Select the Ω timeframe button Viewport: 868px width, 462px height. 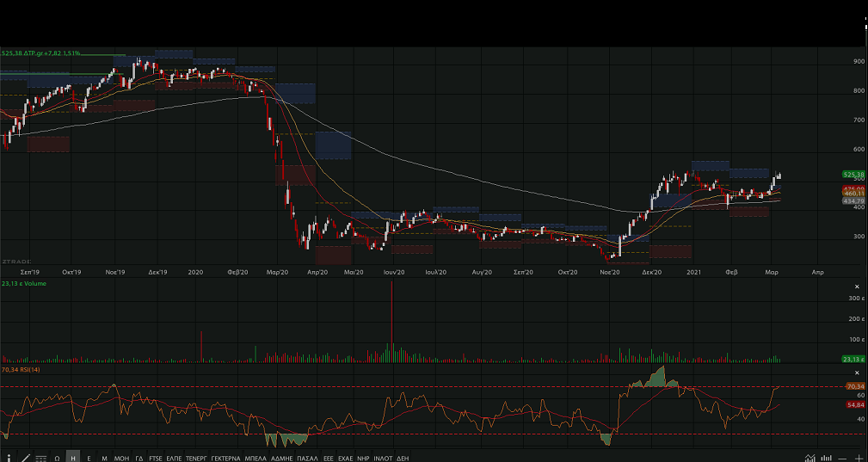[x=57, y=458]
